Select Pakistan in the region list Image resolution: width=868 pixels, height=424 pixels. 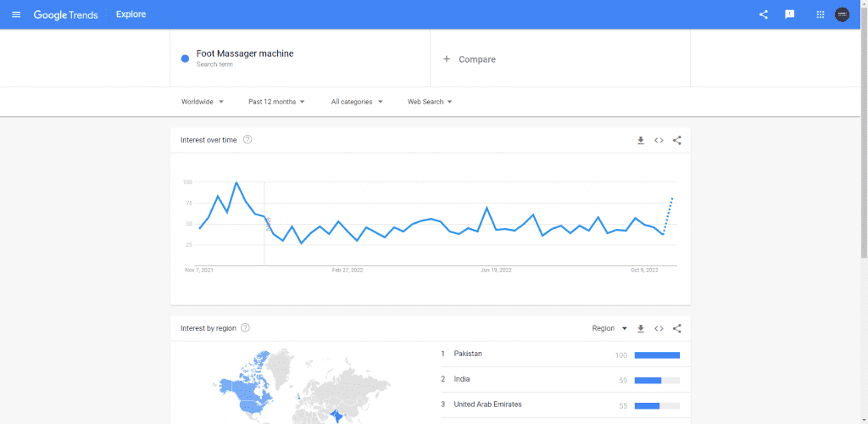(468, 354)
